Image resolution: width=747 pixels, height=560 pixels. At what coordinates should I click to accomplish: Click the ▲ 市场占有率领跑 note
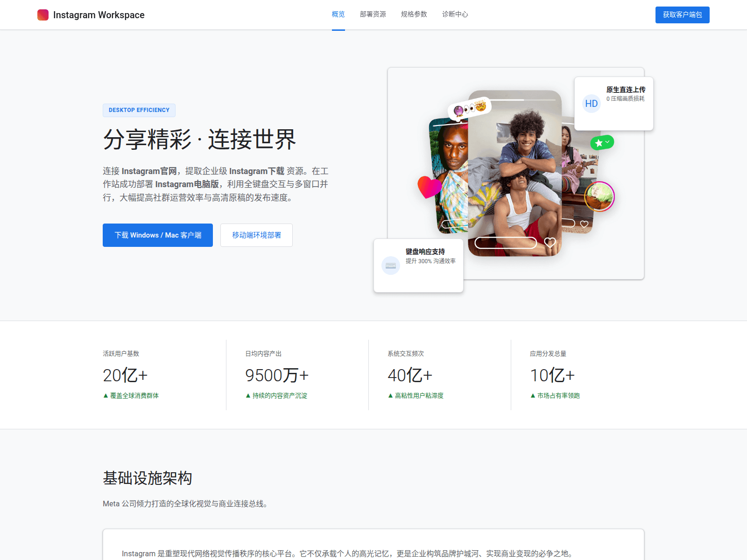(x=555, y=396)
